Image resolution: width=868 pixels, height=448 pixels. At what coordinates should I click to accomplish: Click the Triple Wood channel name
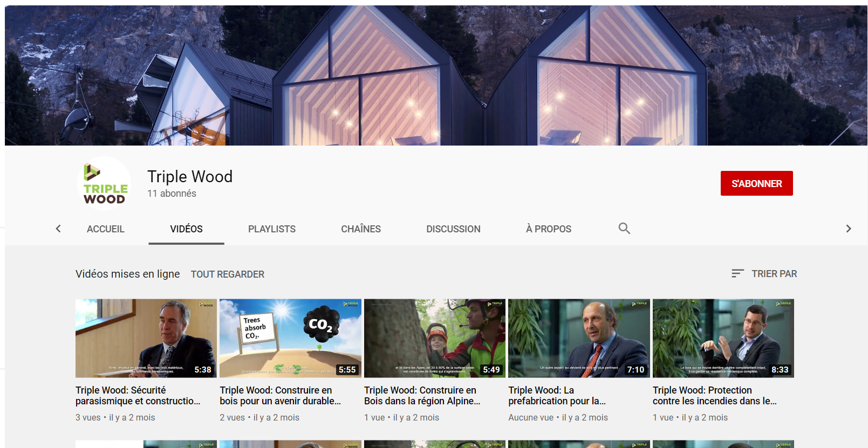coord(190,176)
